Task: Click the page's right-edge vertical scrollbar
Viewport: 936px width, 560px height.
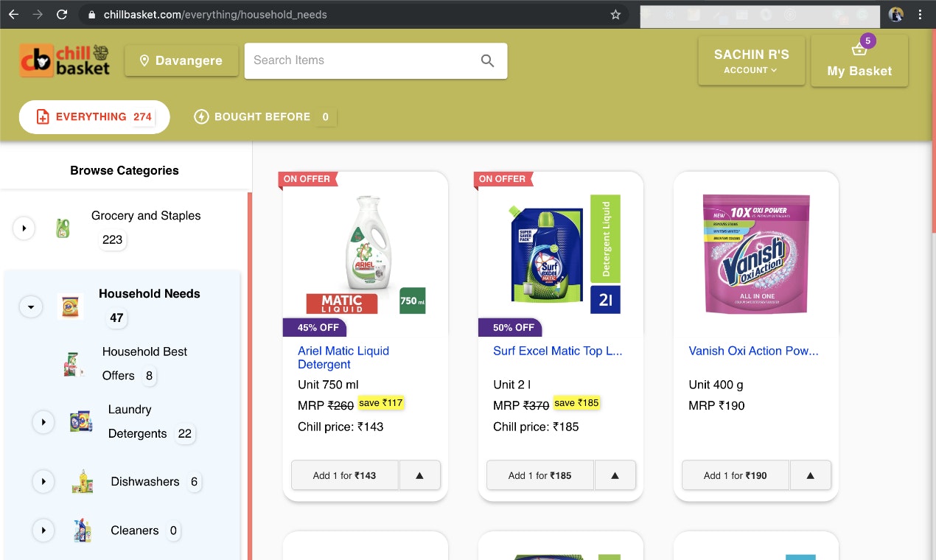Action: click(934, 133)
